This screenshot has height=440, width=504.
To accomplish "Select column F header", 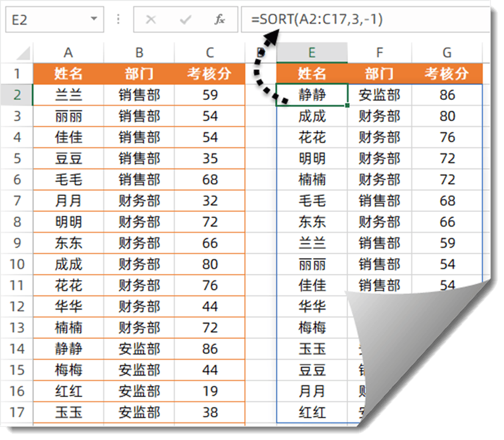I will [379, 53].
